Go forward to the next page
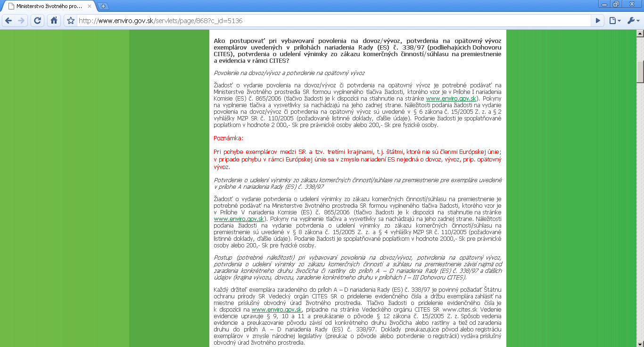 pyautogui.click(x=21, y=21)
